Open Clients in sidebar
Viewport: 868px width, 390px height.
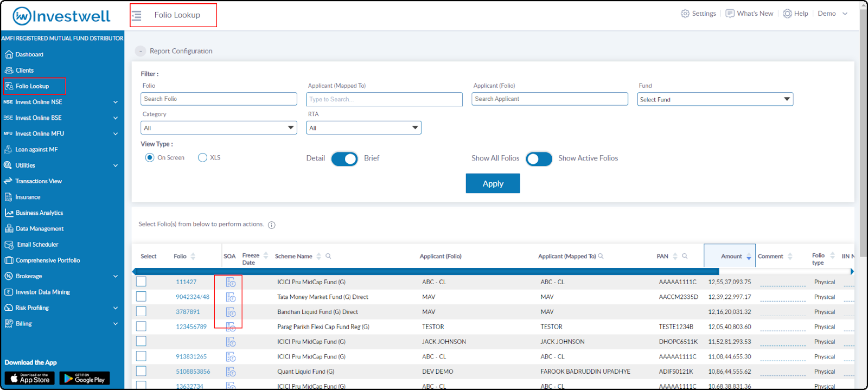(x=24, y=70)
